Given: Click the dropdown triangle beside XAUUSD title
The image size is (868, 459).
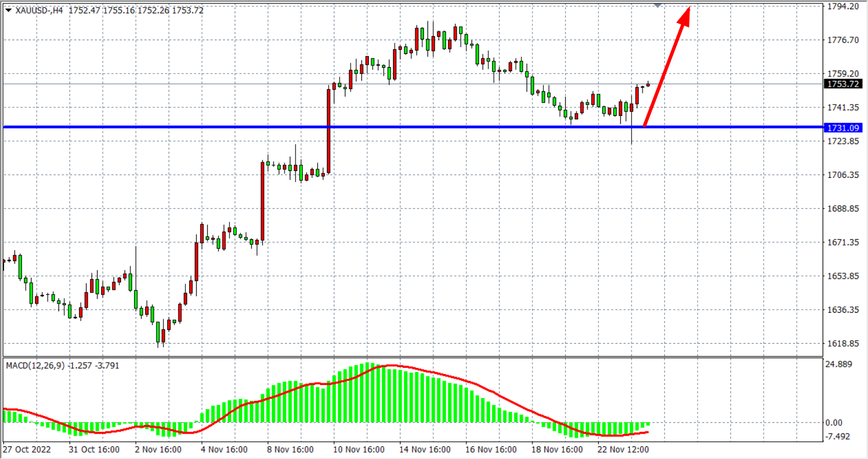Looking at the screenshot, I should [9, 10].
